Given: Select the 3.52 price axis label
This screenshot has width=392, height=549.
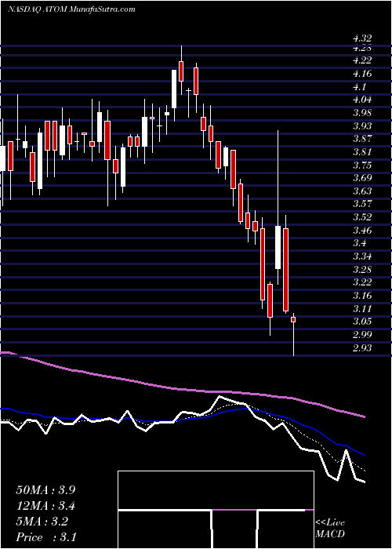Looking at the screenshot, I should click(362, 217).
